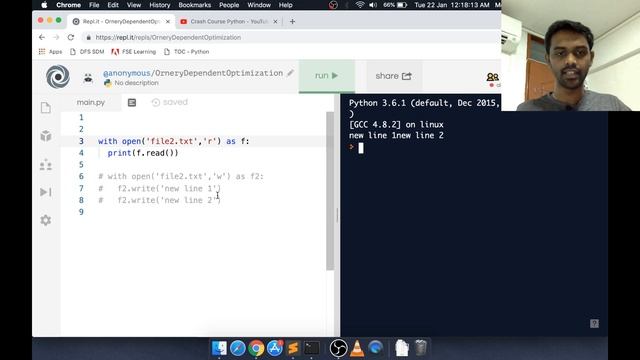Open the debugger step icon
The height and width of the screenshot is (360, 640).
click(x=46, y=192)
